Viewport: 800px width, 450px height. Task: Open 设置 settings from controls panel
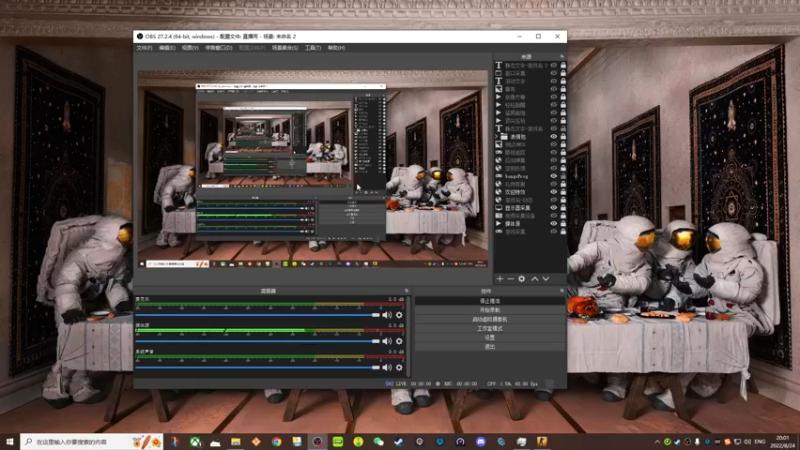pos(490,338)
